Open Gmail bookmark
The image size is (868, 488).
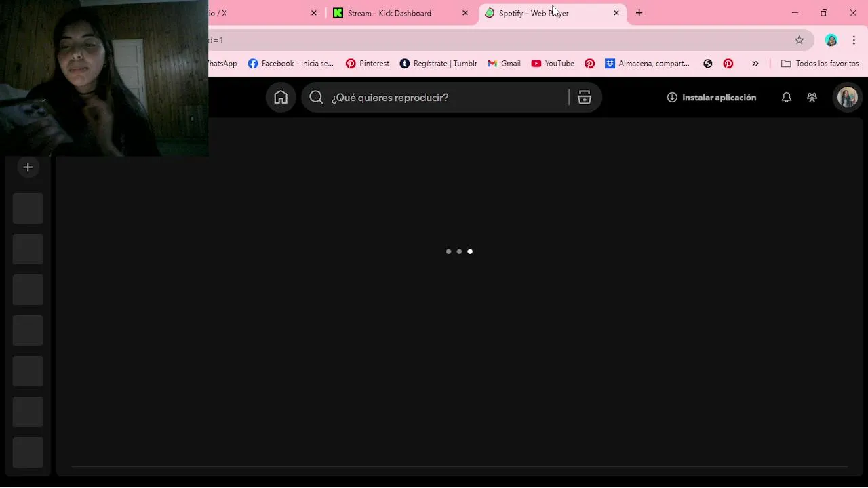[505, 64]
